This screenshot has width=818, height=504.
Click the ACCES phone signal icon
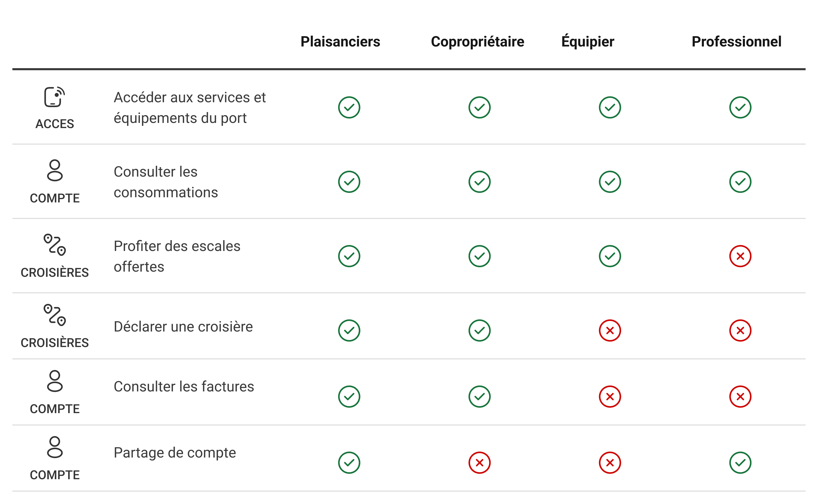click(54, 97)
